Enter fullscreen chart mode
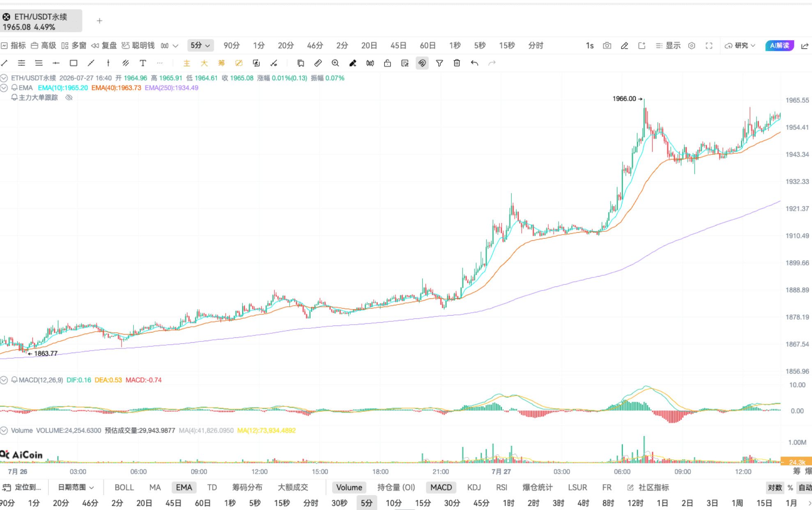This screenshot has width=812, height=510. click(709, 46)
